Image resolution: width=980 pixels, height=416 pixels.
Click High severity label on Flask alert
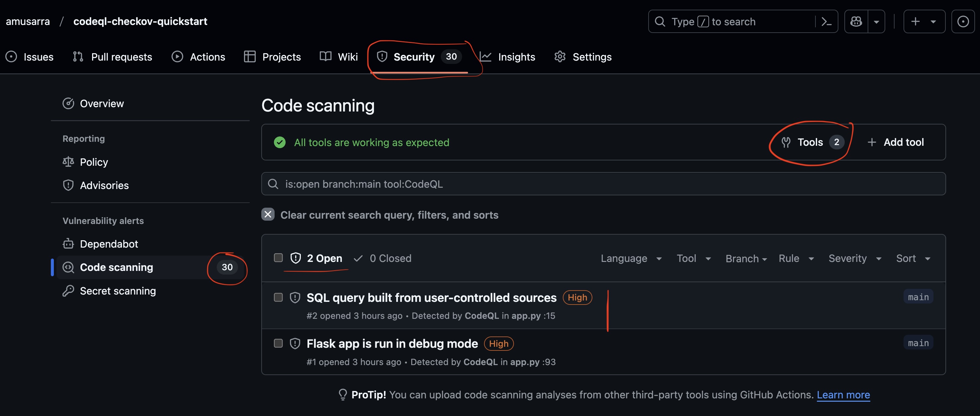499,344
